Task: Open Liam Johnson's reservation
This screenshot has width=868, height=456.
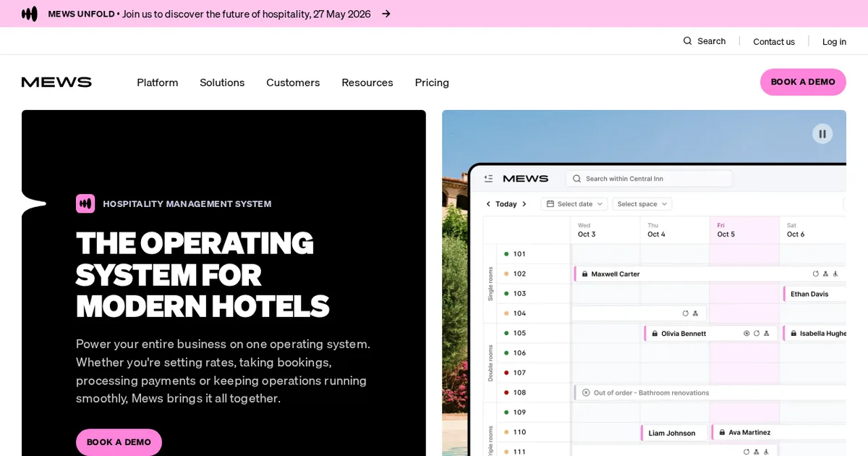Action: pos(673,433)
